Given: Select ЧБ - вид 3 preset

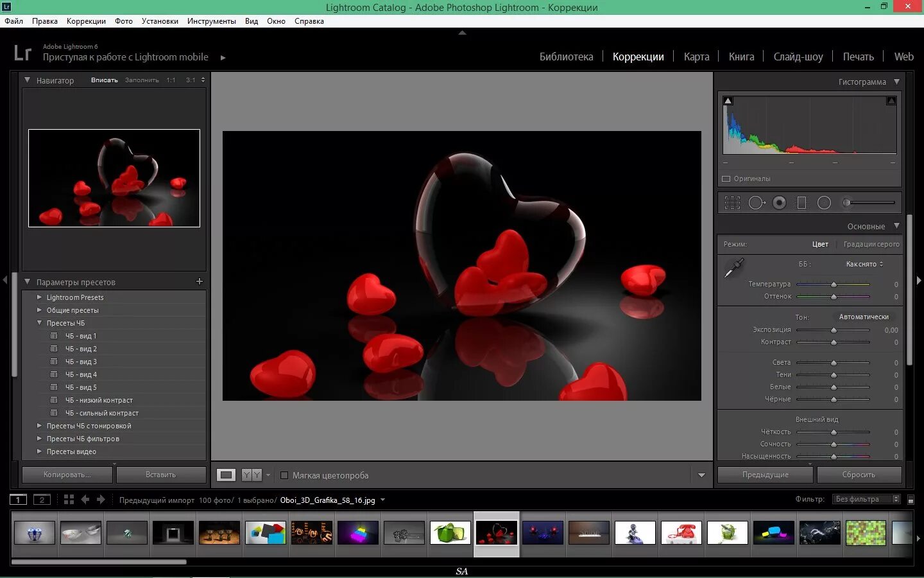Looking at the screenshot, I should pyautogui.click(x=81, y=362).
